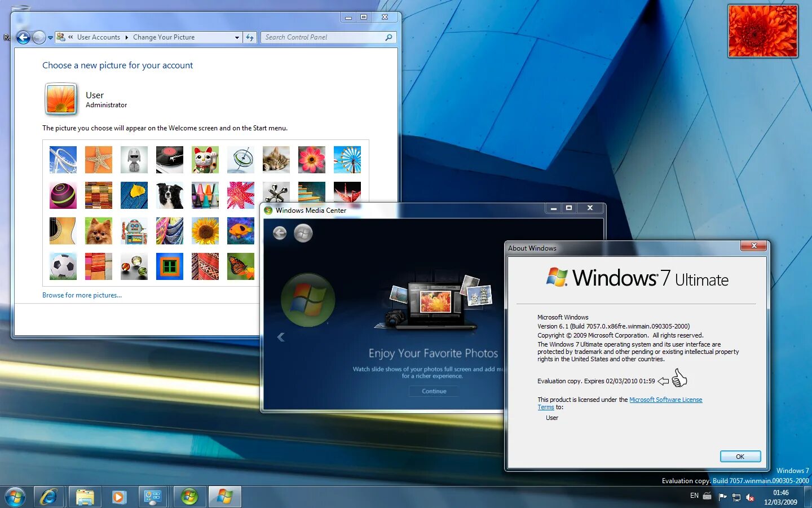This screenshot has height=508, width=812.
Task: Click the Windows logo in About Windows dialog
Action: tap(557, 277)
